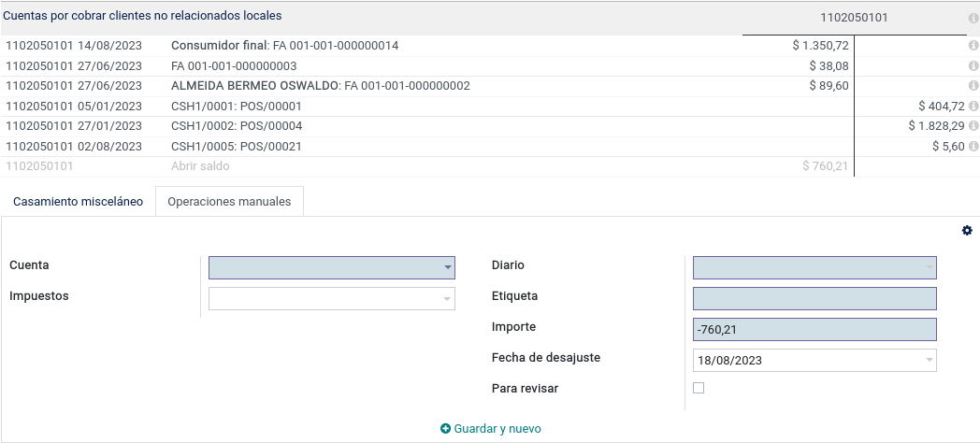980x443 pixels.
Task: Click Guardar y nuevo
Action: (491, 429)
